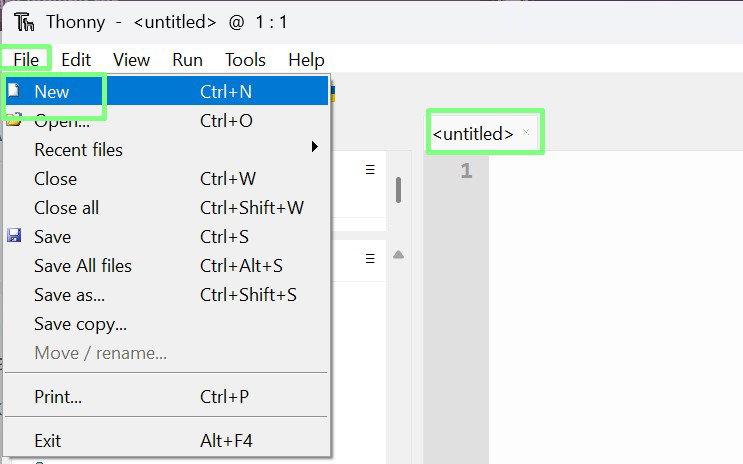Open the lower panel hamburger menu icon
This screenshot has height=464, width=743.
[x=370, y=258]
